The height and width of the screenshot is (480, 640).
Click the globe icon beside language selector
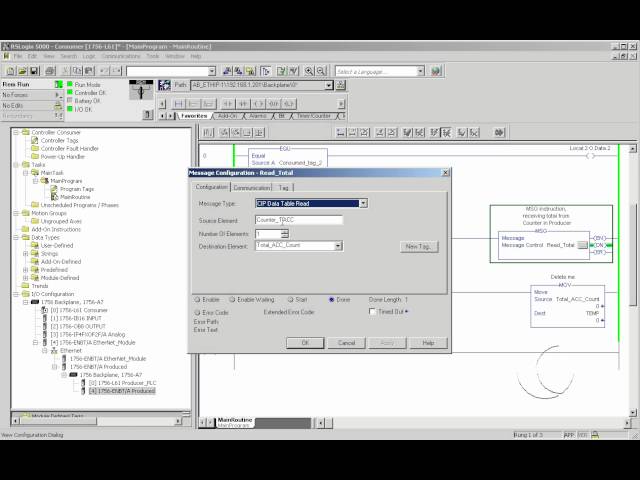tap(436, 71)
